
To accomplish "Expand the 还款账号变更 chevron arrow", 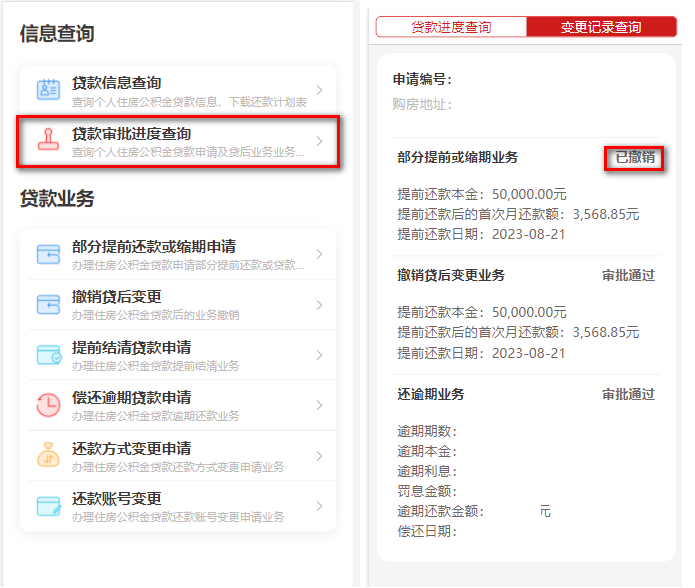I will [319, 506].
